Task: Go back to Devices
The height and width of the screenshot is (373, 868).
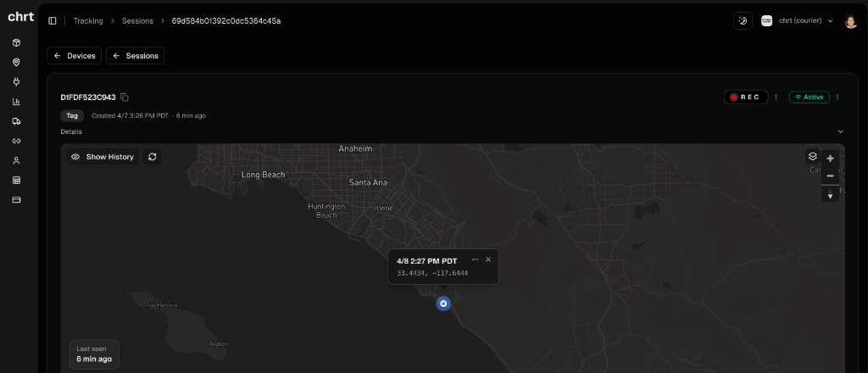Action: (75, 56)
